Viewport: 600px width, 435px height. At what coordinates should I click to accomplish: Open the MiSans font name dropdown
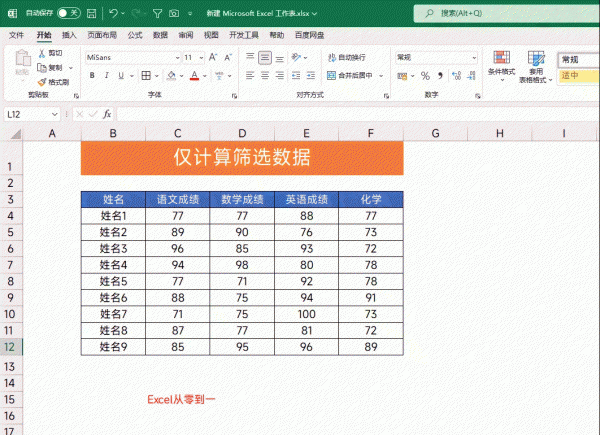click(178, 58)
